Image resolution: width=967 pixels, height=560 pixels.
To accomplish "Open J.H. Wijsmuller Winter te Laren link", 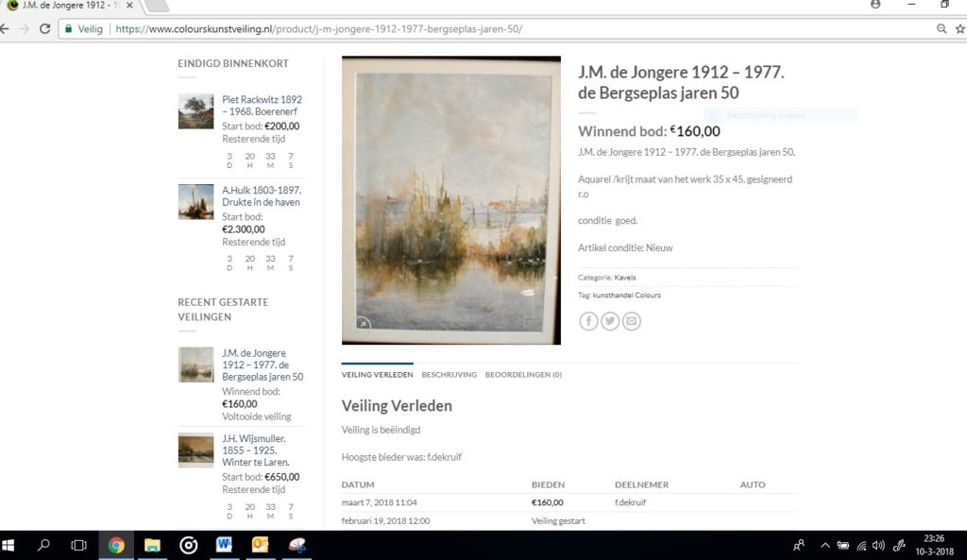I will [256, 450].
